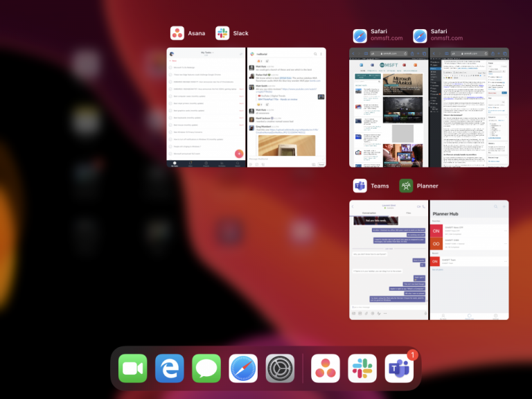The width and height of the screenshot is (532, 399).
Task: Open the Planner Hub window preview
Action: [x=470, y=260]
